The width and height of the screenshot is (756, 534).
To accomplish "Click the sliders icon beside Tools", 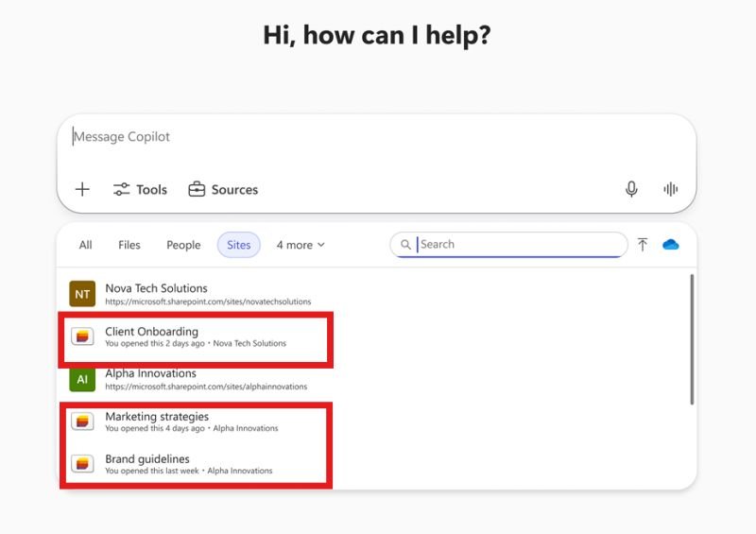I will [x=122, y=189].
